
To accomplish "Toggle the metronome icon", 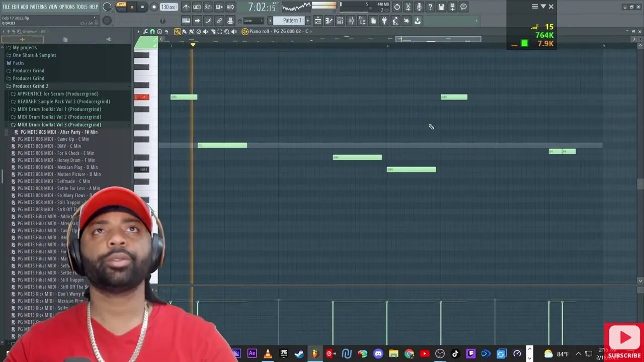I will (186, 7).
